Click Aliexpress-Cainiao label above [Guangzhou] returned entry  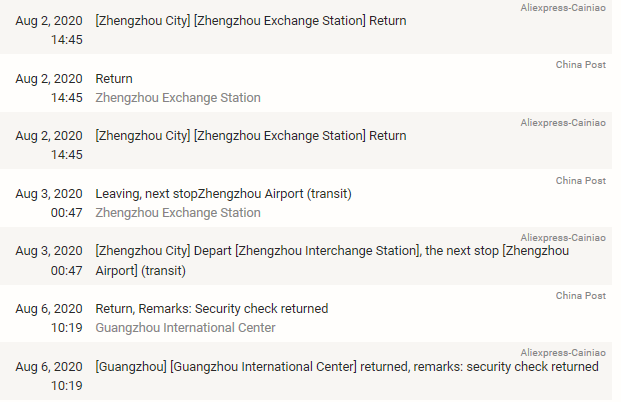click(x=563, y=353)
